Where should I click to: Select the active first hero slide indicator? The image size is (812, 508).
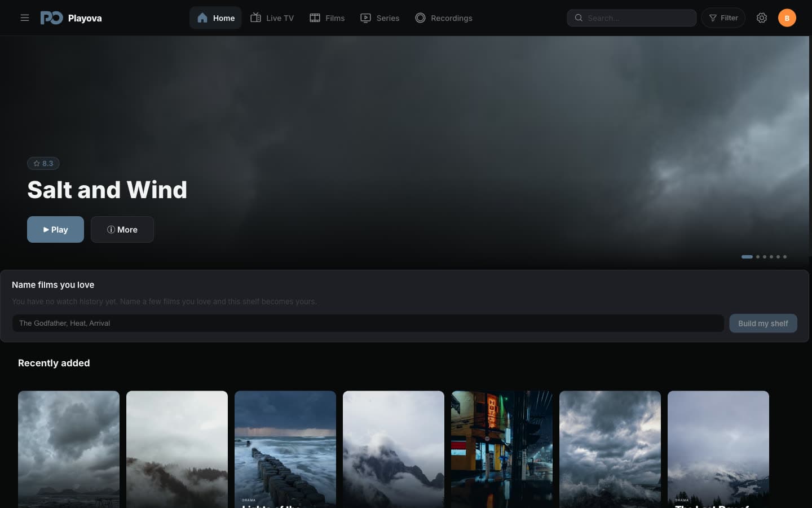click(747, 257)
